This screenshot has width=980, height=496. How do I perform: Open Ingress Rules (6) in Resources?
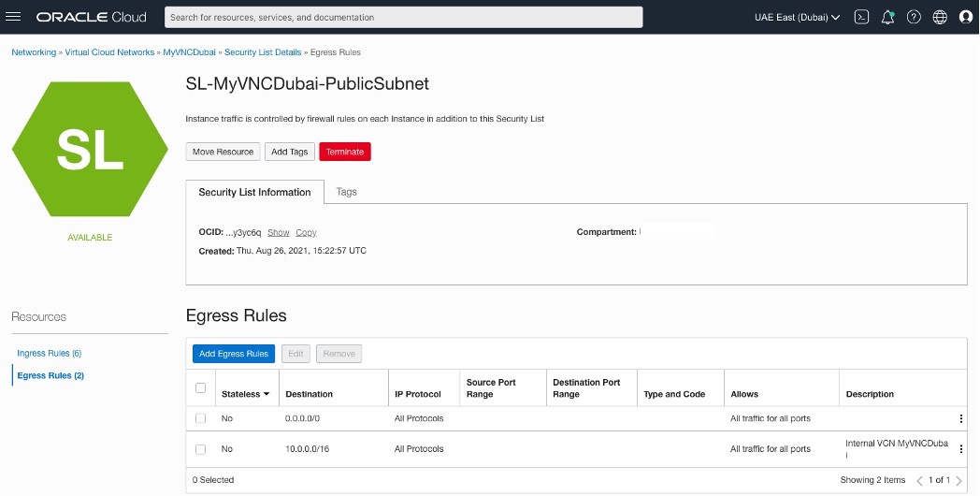(x=50, y=354)
